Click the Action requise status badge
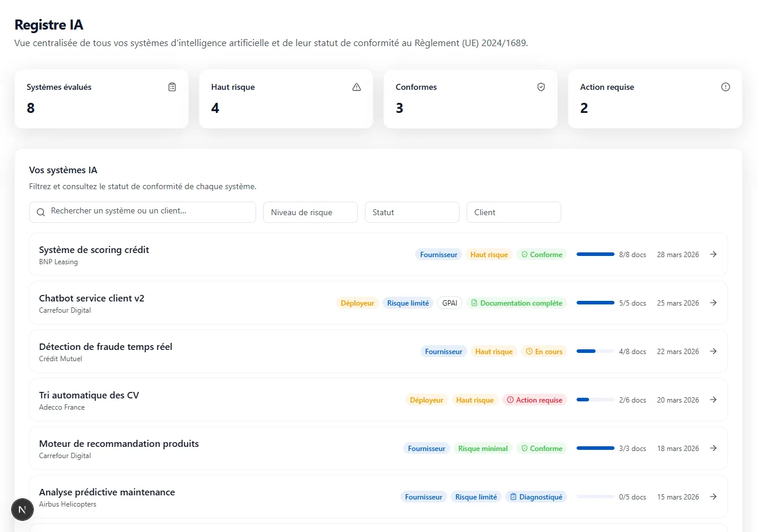The height and width of the screenshot is (532, 757). (535, 400)
